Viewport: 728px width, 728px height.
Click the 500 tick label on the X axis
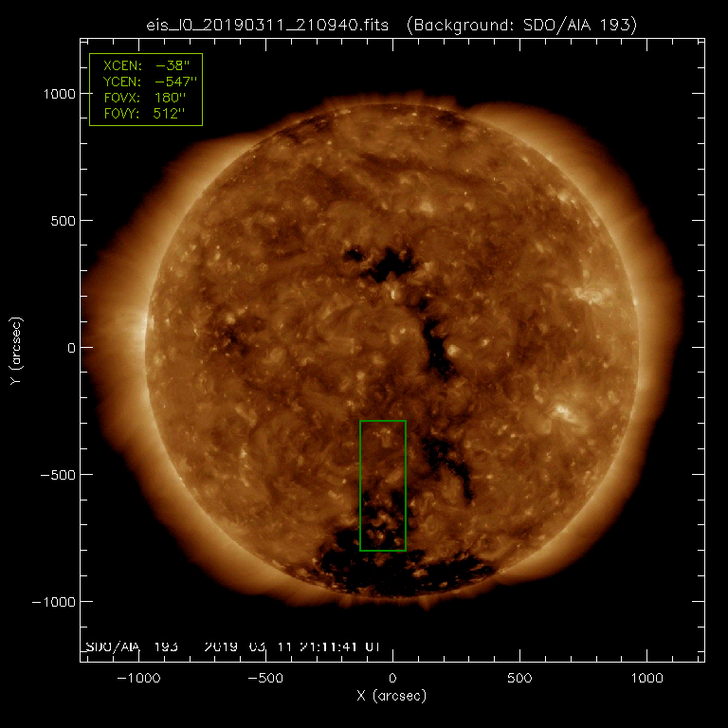tap(519, 679)
